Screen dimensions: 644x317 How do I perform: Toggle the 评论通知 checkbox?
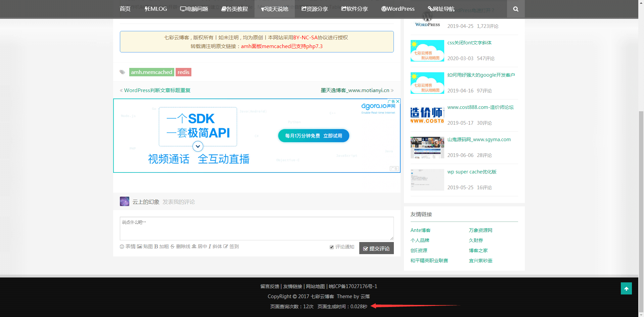click(332, 247)
